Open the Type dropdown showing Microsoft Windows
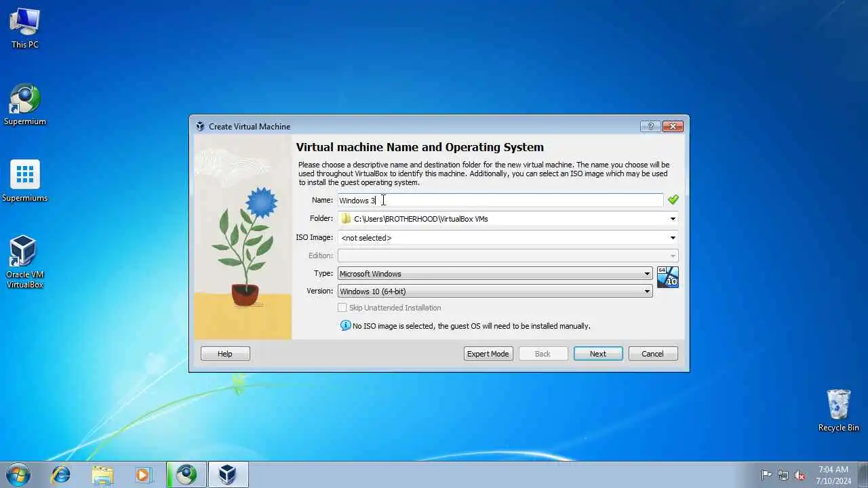The height and width of the screenshot is (488, 868). (x=495, y=274)
